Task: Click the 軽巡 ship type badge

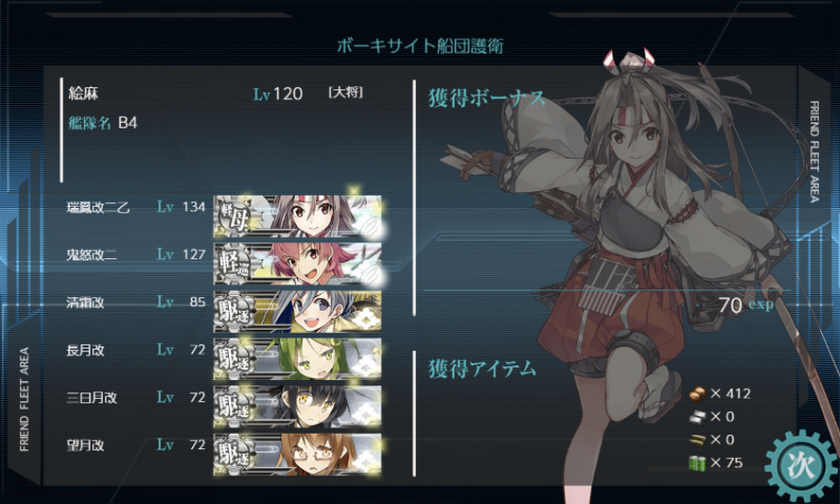Action: (235, 265)
